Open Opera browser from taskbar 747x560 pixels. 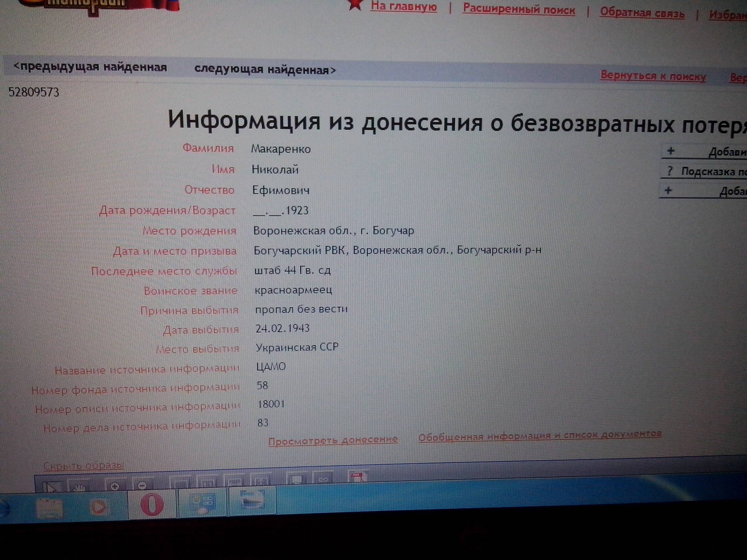click(x=152, y=505)
